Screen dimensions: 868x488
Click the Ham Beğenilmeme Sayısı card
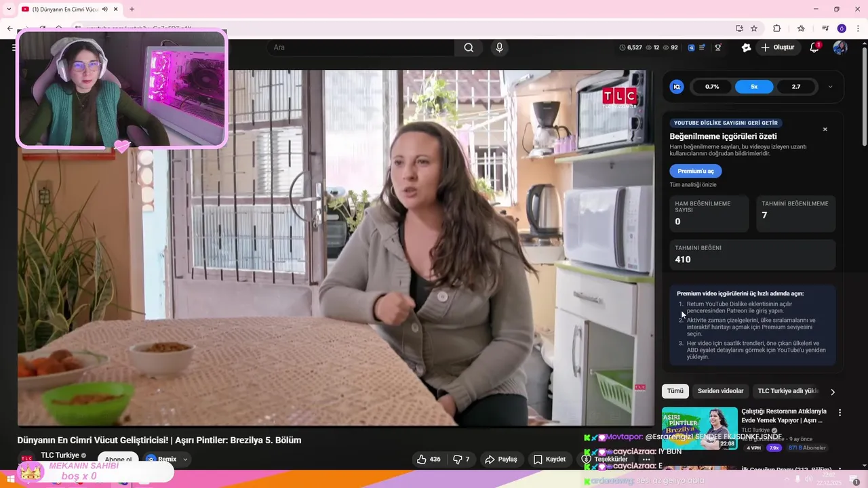click(709, 213)
